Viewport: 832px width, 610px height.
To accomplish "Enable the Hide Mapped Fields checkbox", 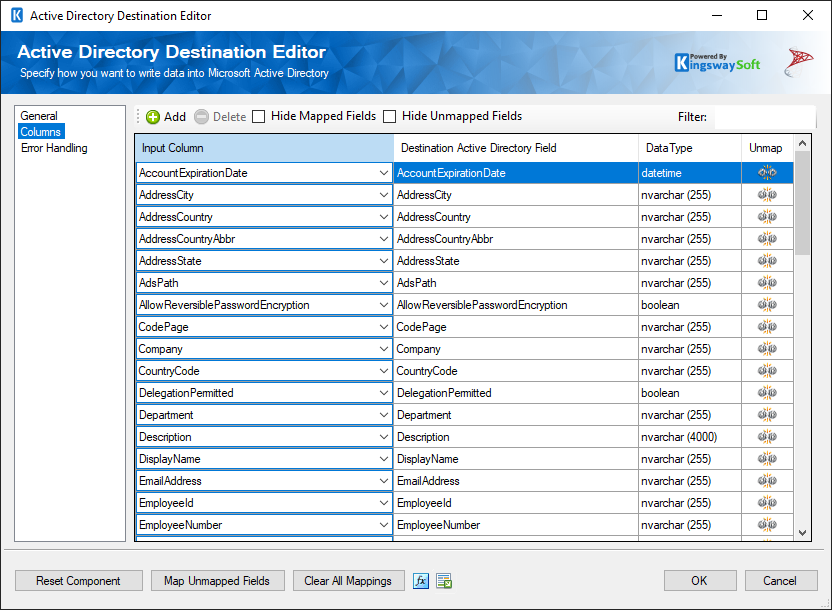I will click(258, 116).
